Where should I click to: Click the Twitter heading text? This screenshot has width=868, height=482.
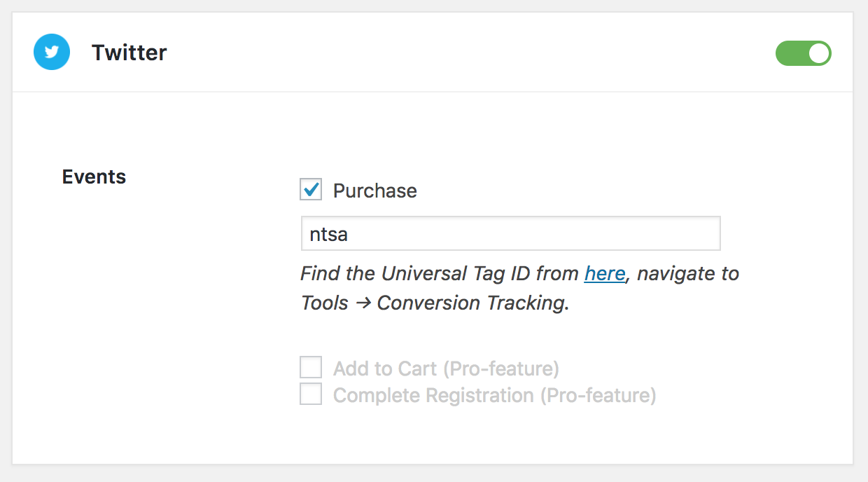coord(129,52)
